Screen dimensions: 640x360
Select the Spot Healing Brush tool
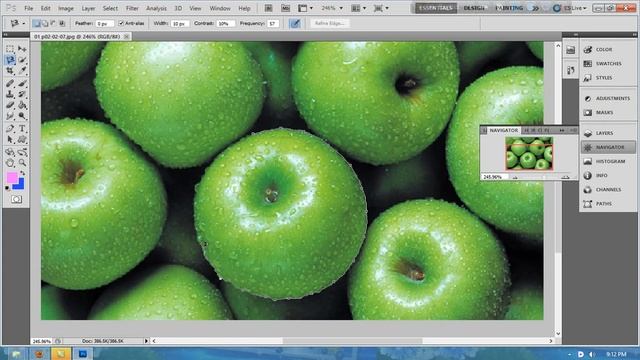click(10, 84)
